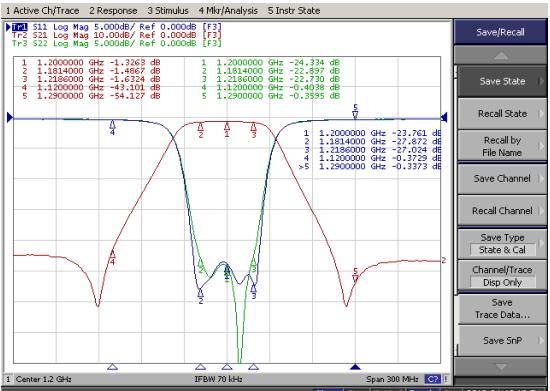Viewport: 550px width, 391px height.
Task: Select marker 4 triangle on frequency axis
Action: (x=112, y=367)
